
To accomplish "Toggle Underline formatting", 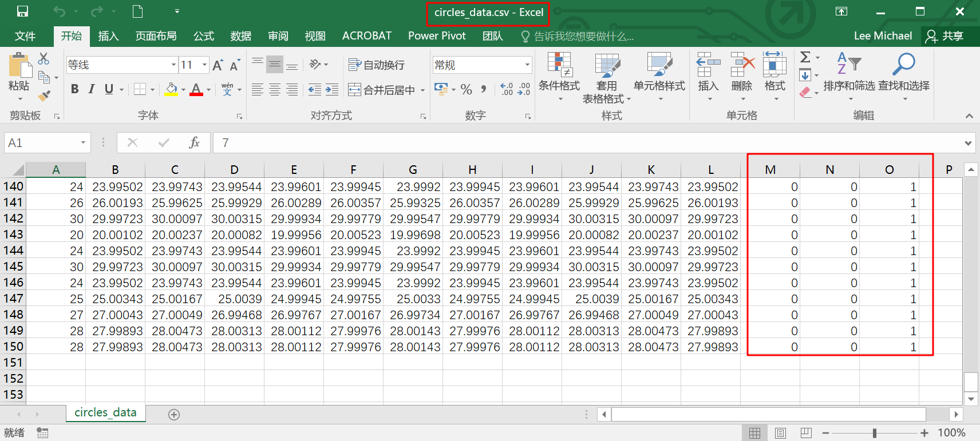I will (109, 89).
